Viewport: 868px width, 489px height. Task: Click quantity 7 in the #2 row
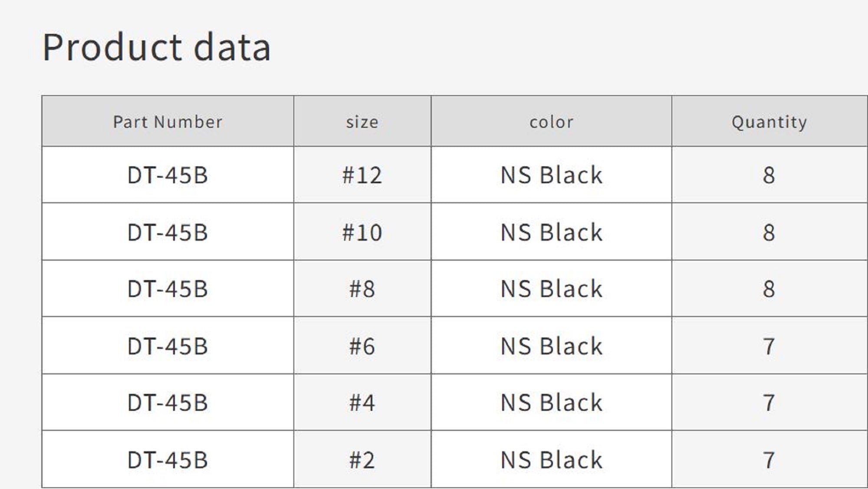click(x=769, y=460)
